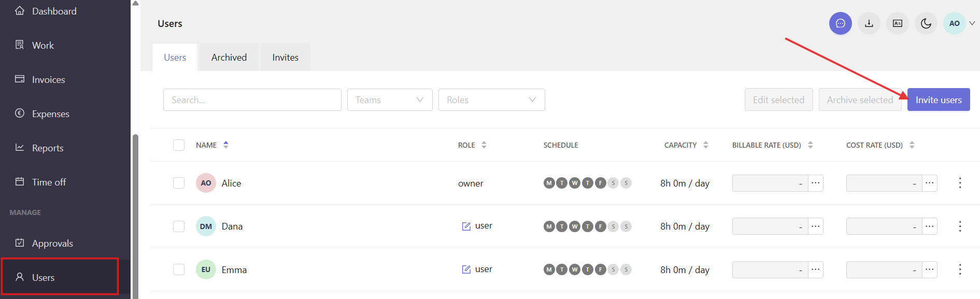Click Dana's cost rate field
The height and width of the screenshot is (299, 980).
[x=884, y=226]
